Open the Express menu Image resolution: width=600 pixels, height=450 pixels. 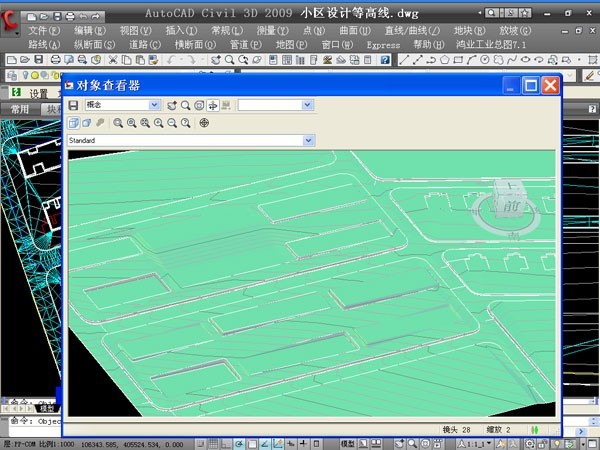tap(383, 45)
